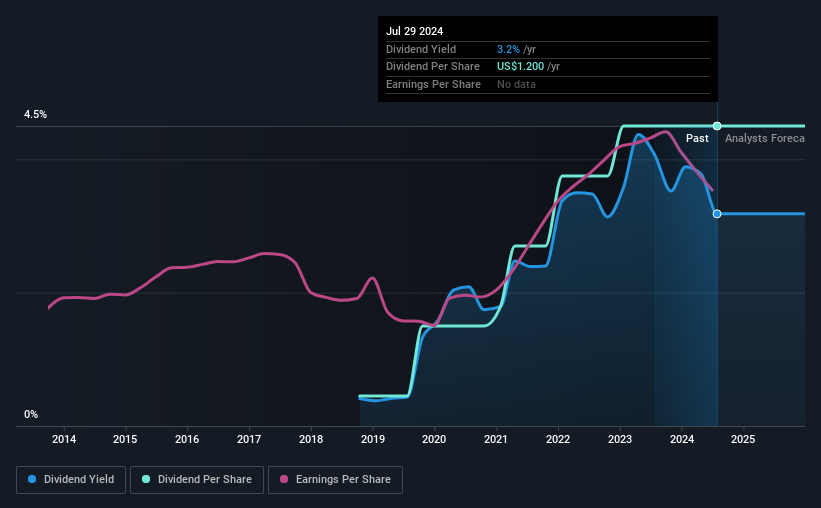Image resolution: width=821 pixels, height=508 pixels.
Task: Click the pink Earnings Per Share legend dot
Action: click(x=284, y=479)
